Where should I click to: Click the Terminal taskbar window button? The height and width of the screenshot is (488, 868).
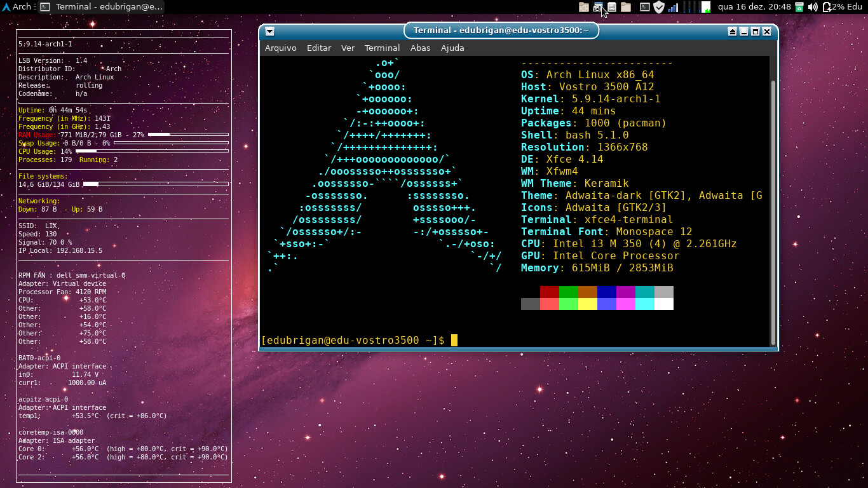[102, 7]
